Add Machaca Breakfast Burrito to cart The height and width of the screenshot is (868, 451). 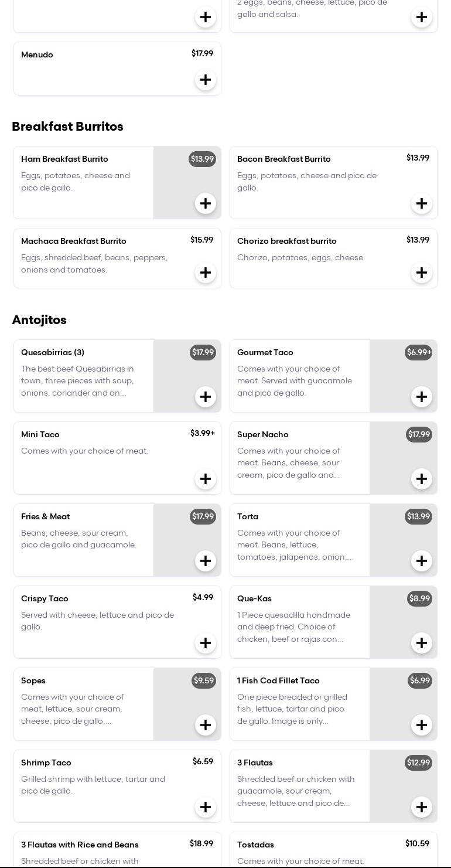[x=206, y=273]
